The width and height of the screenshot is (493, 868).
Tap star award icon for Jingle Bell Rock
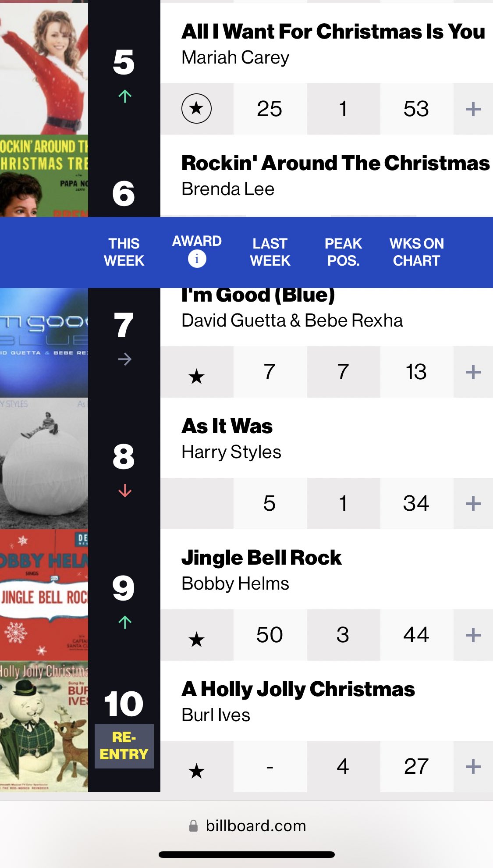pos(196,639)
